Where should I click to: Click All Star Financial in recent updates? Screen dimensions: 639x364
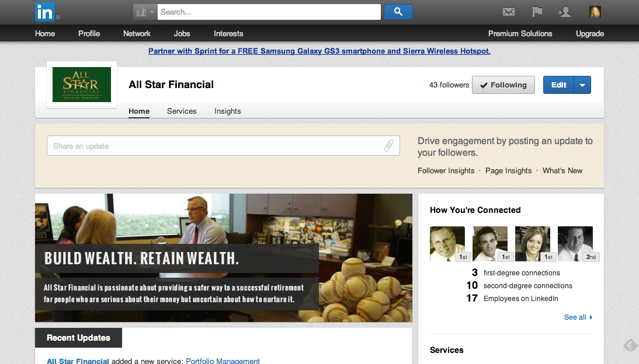pos(78,360)
